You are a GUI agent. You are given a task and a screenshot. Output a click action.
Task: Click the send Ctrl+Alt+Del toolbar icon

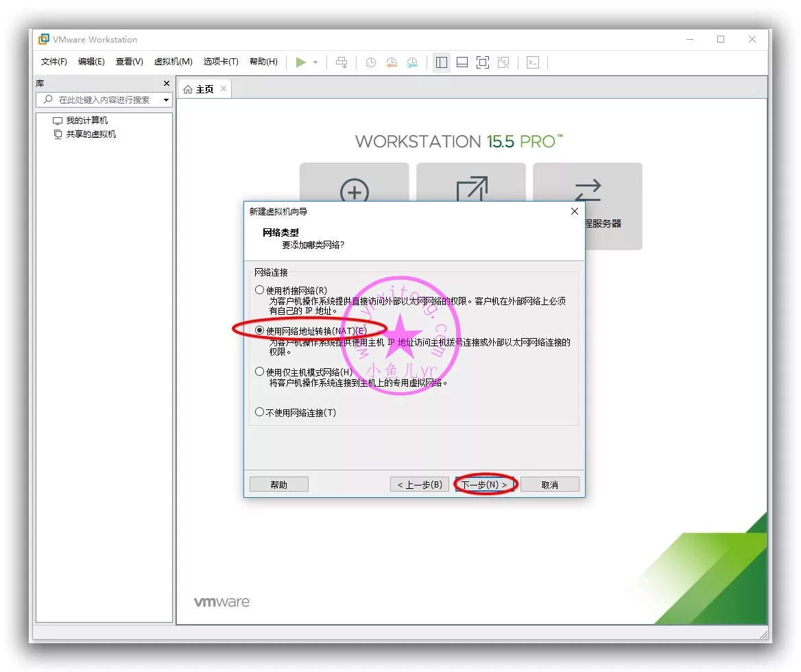click(342, 62)
